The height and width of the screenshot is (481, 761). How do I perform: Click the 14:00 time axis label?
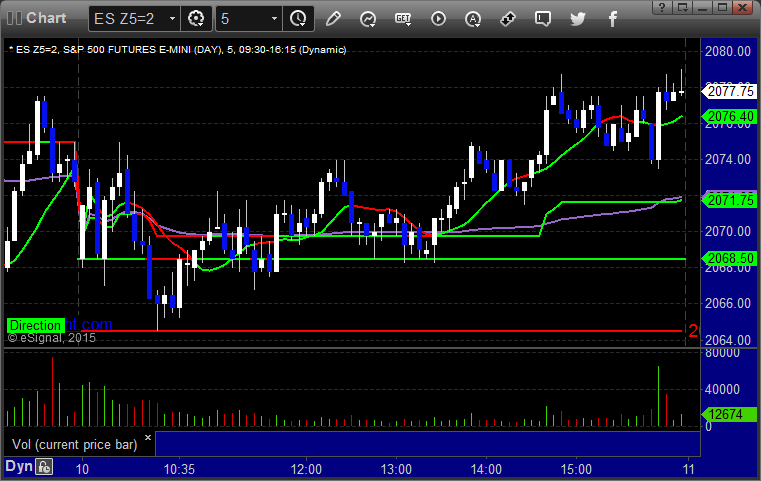click(x=486, y=469)
